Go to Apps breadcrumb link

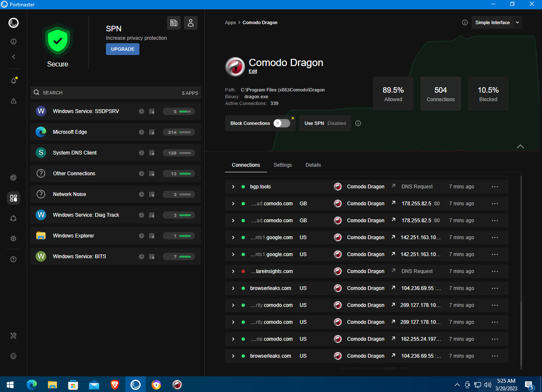point(231,22)
